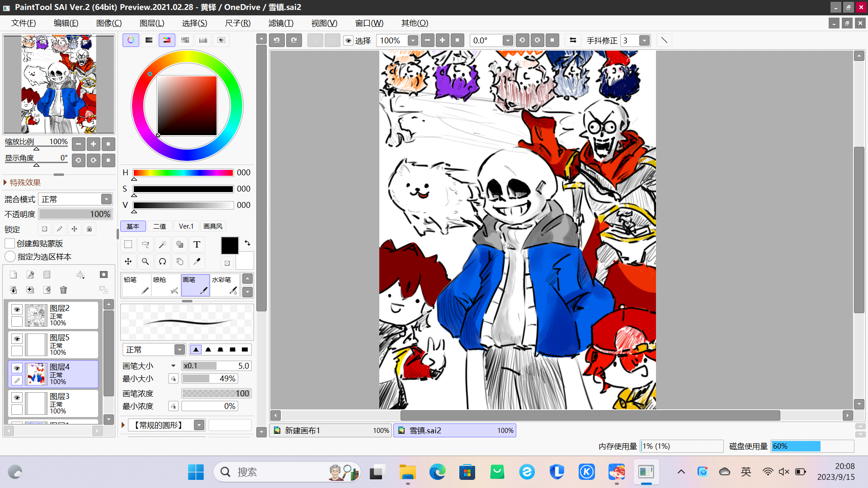Select the 铅笔 pencil brush
The height and width of the screenshot is (488, 868).
pos(136,285)
